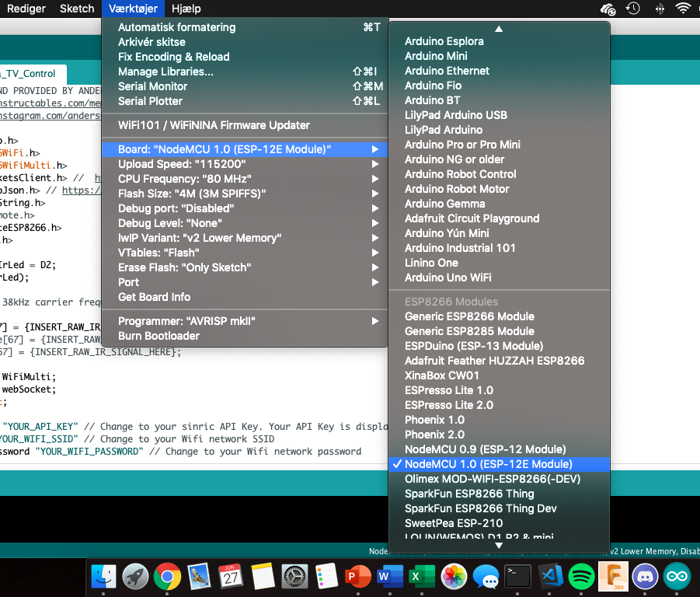Viewport: 700px width, 597px height.
Task: Expand VTables "Flash" submenu
Action: 245,253
